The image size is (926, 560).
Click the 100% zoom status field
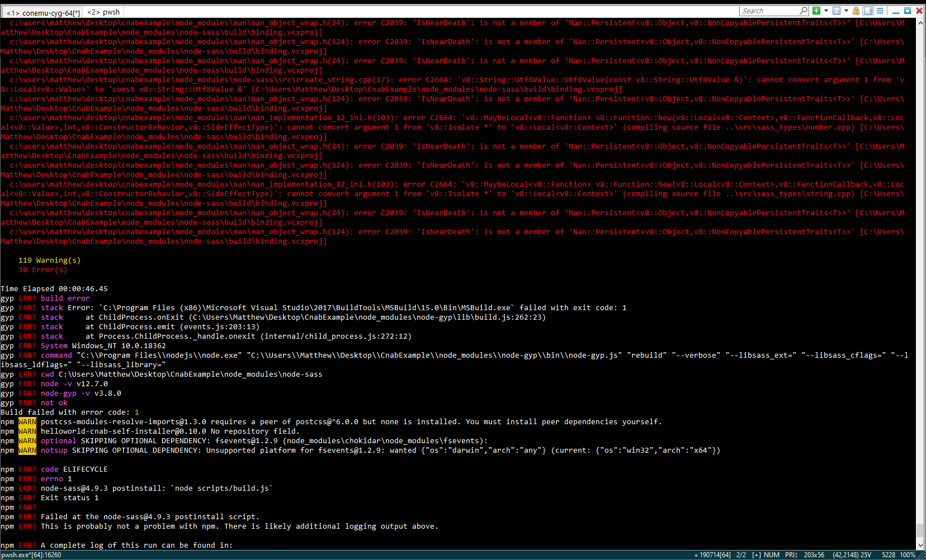tap(908, 555)
